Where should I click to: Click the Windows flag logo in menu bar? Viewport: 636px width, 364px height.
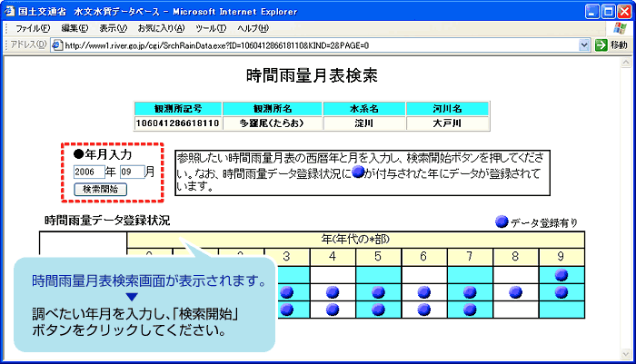[620, 28]
